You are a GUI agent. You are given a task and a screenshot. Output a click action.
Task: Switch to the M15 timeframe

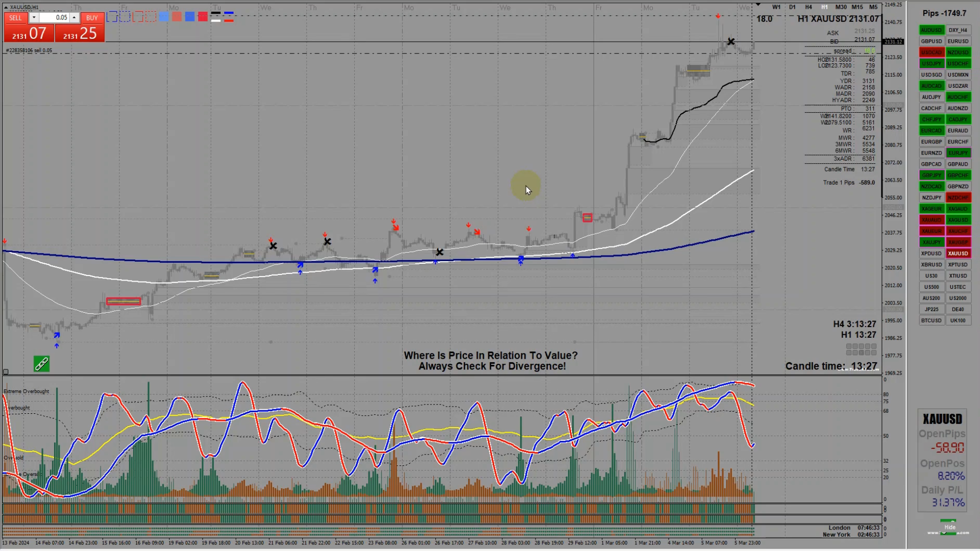(x=857, y=7)
